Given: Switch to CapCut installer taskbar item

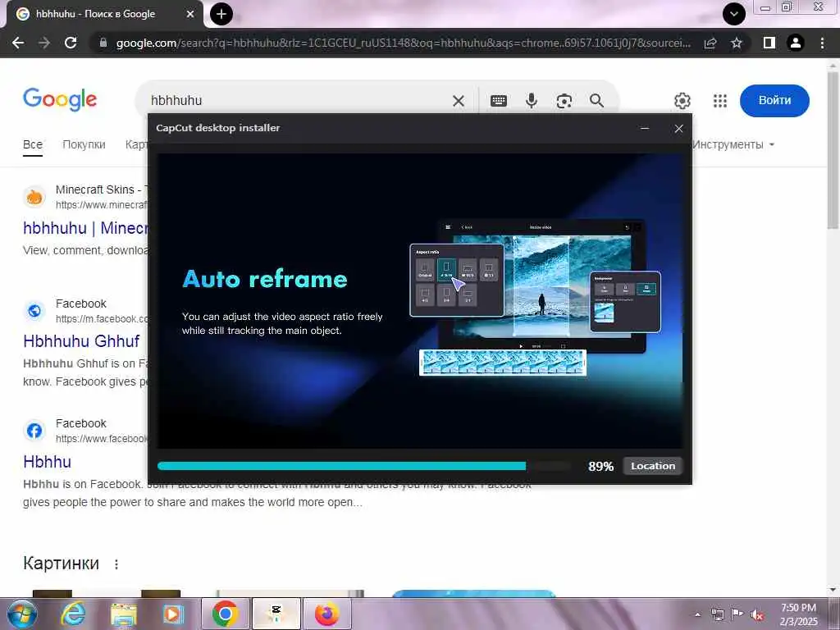Looking at the screenshot, I should 276,614.
